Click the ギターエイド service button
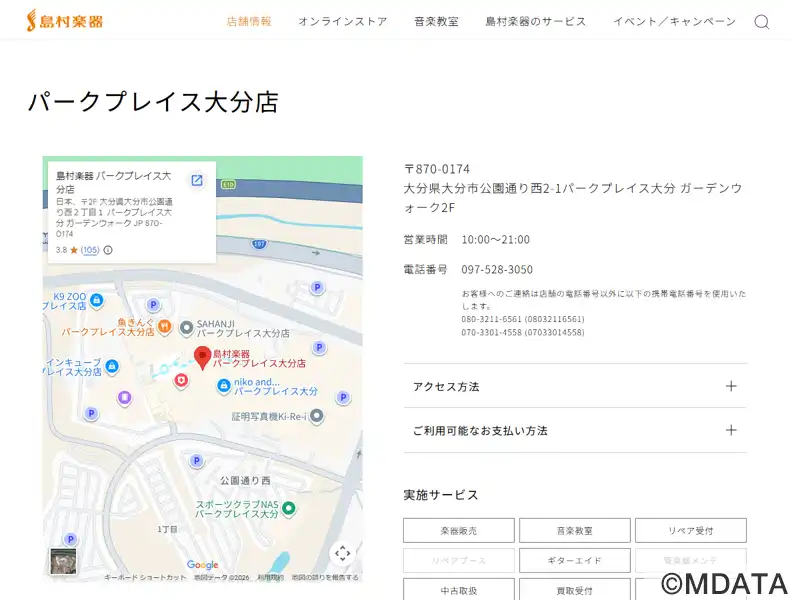Image resolution: width=800 pixels, height=600 pixels. point(574,560)
